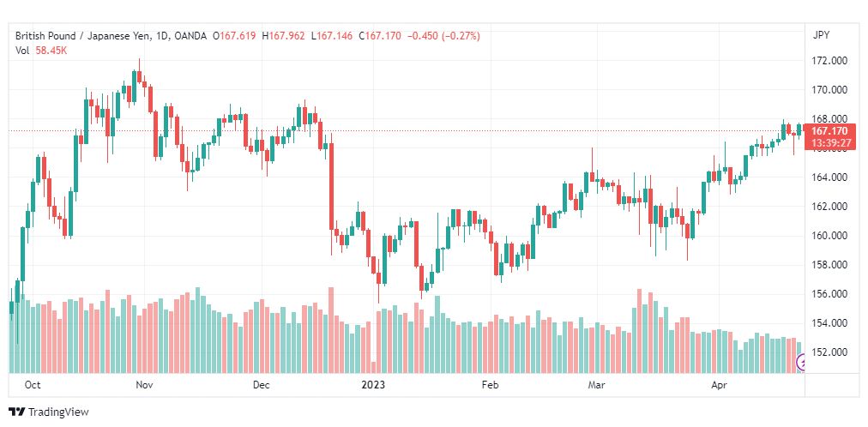This screenshot has width=868, height=427.
Task: Click the Vol 58.45K indicator label
Action: pos(41,50)
